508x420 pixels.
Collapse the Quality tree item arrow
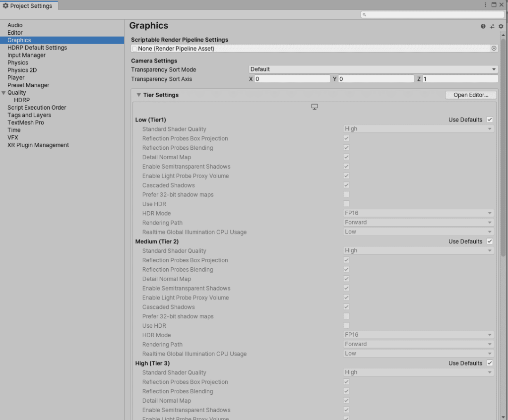(x=4, y=93)
